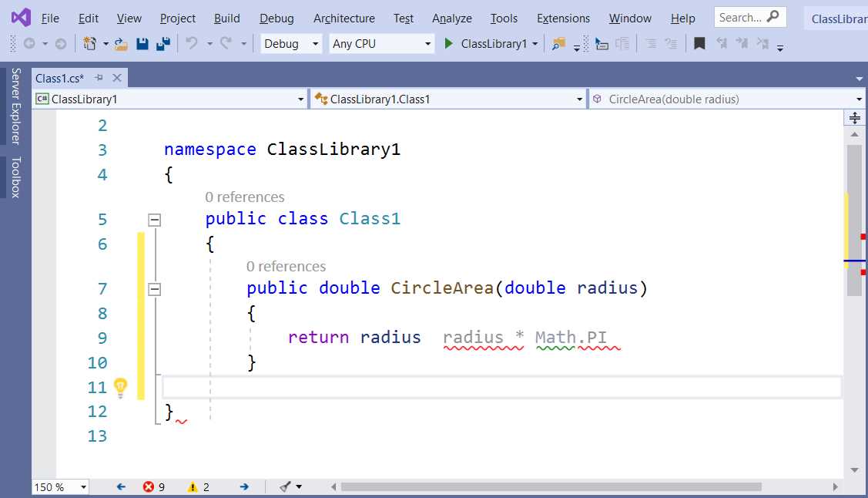
Task: Open the ClassLibrary1 project navigation dropdown
Action: (x=169, y=99)
